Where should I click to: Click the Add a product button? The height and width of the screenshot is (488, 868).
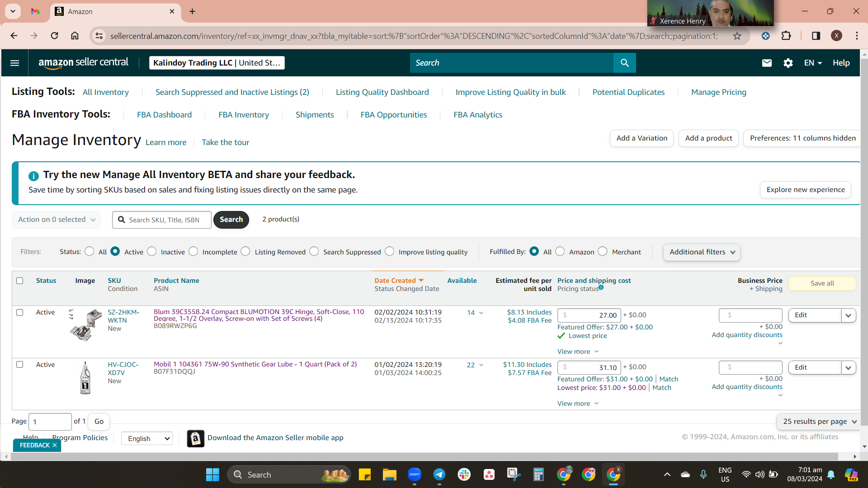click(x=708, y=138)
